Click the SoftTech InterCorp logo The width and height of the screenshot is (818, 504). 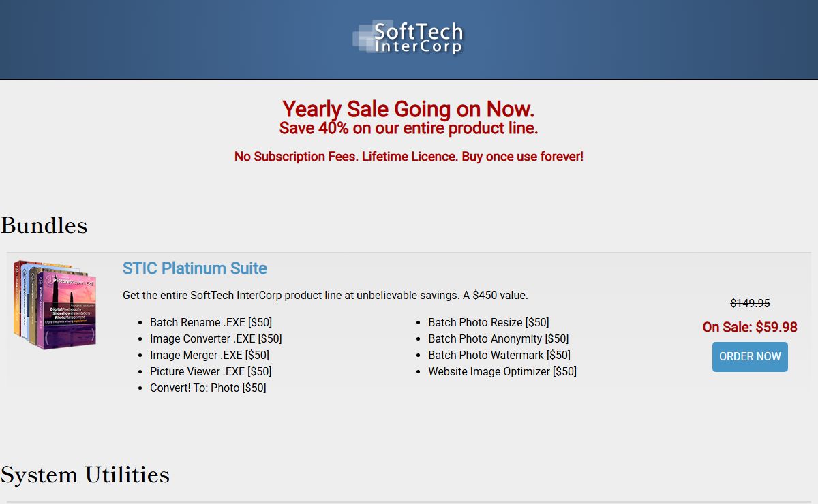(x=408, y=37)
